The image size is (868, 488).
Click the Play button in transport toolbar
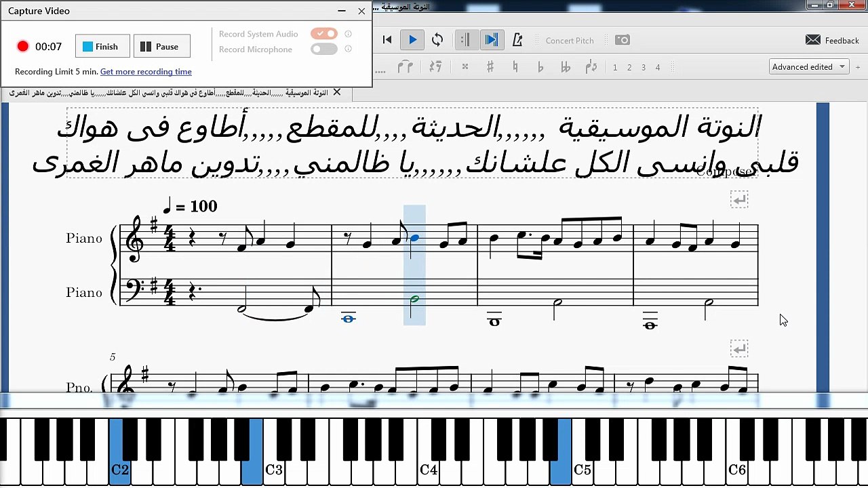pos(412,40)
